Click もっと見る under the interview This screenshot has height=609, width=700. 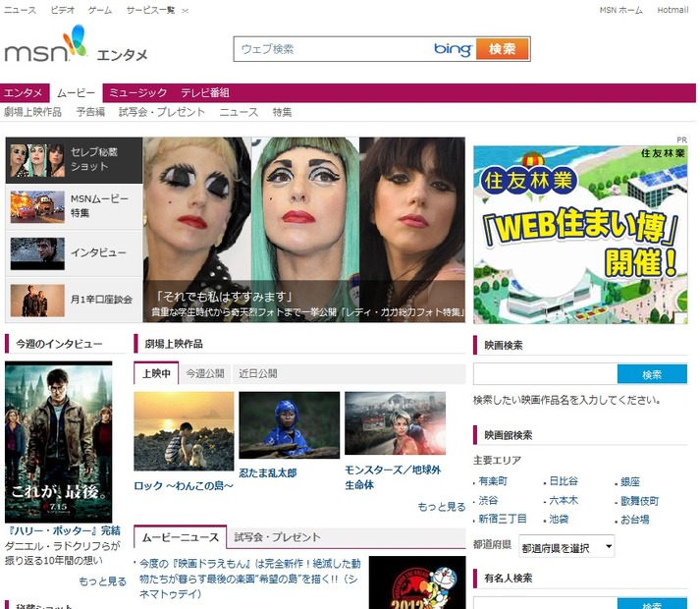[x=103, y=581]
